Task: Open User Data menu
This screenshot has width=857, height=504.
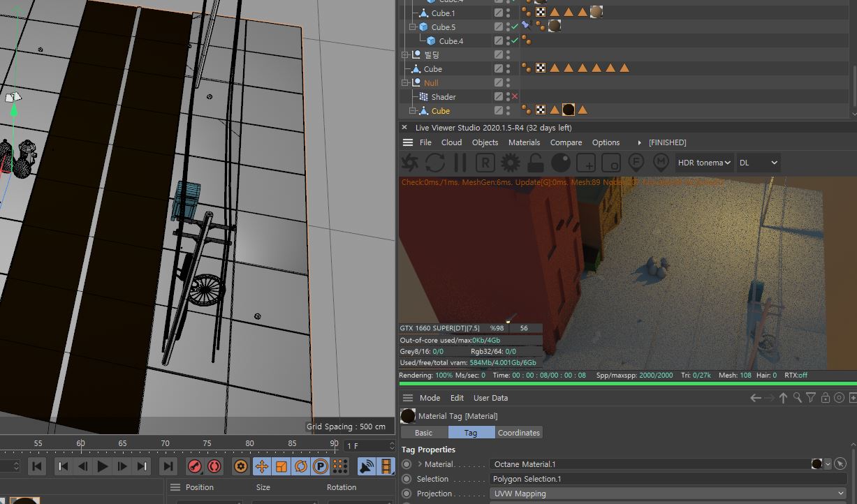Action: point(490,398)
